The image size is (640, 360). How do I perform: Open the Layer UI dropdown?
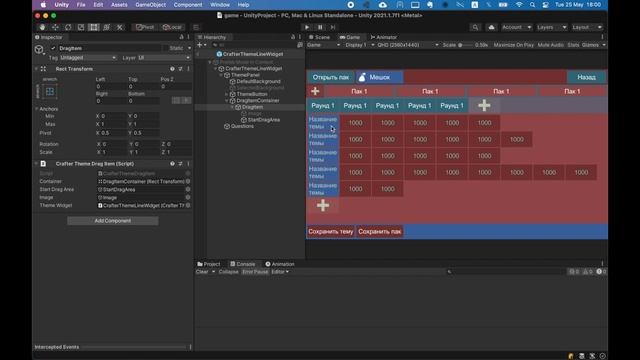click(x=164, y=58)
